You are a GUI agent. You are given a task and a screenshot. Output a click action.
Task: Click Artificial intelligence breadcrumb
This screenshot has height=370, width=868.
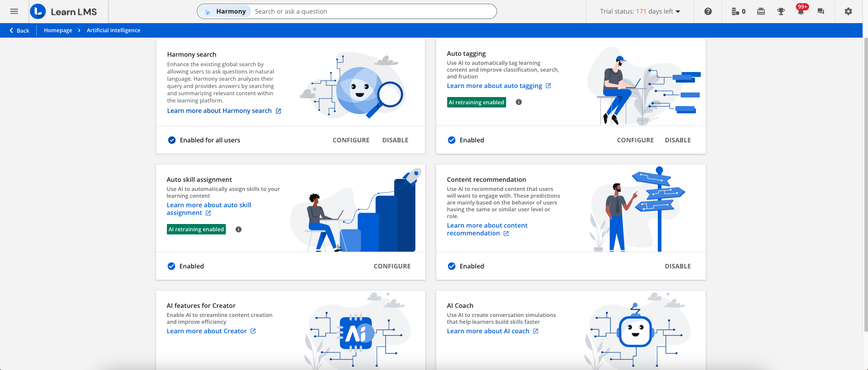pyautogui.click(x=113, y=30)
